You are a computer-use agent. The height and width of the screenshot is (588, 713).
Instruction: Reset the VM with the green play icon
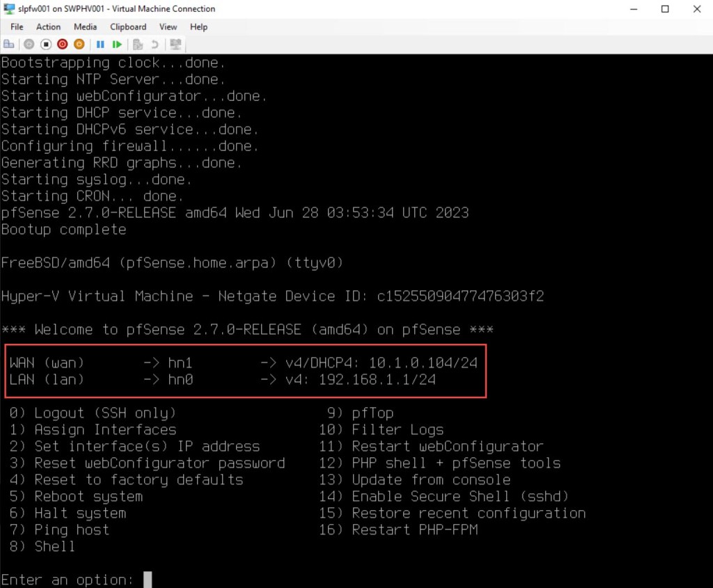117,44
